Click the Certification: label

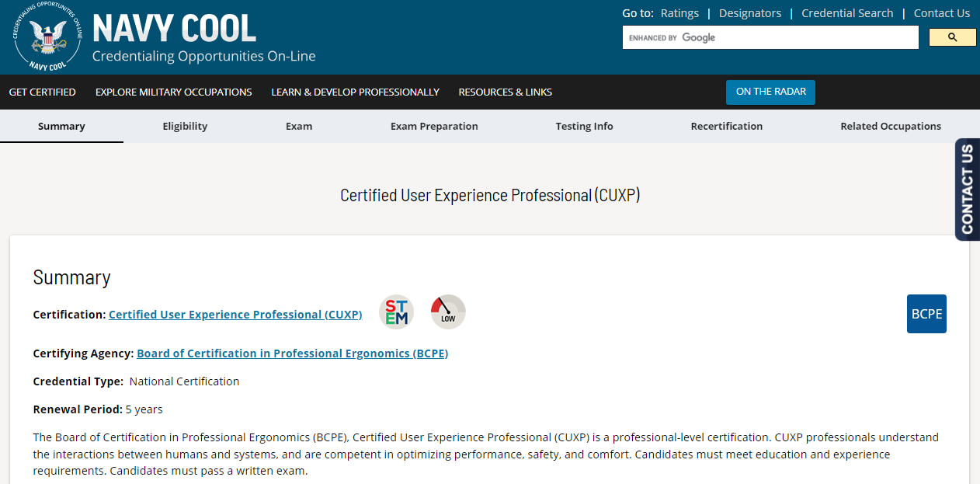pyautogui.click(x=69, y=315)
